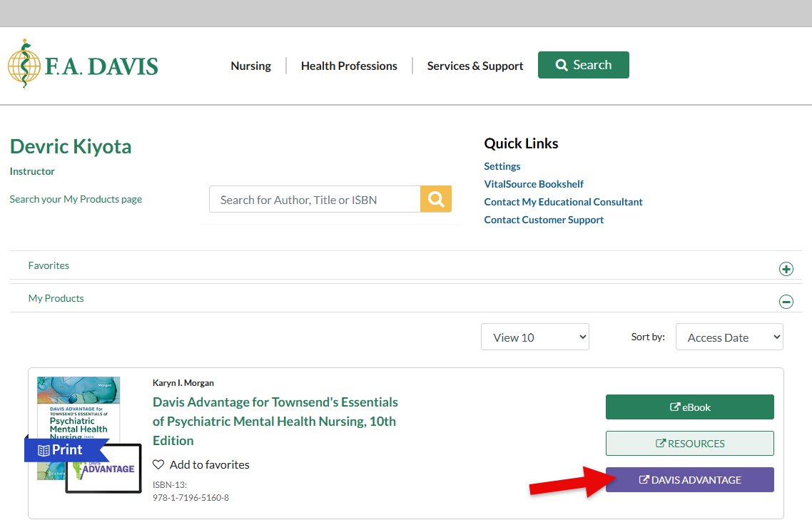Open the Health Professions menu
This screenshot has height=525, width=812.
349,66
